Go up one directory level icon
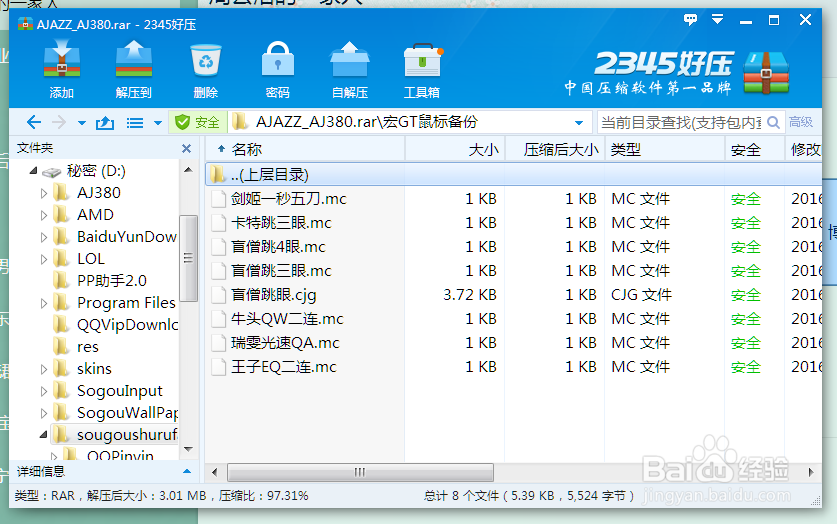This screenshot has width=837, height=524. pos(105,123)
